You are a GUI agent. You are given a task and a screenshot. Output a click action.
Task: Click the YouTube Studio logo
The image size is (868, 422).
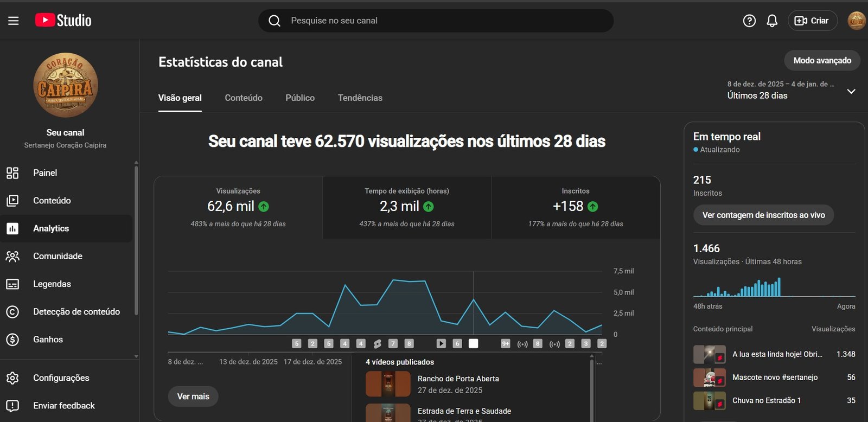tap(63, 21)
